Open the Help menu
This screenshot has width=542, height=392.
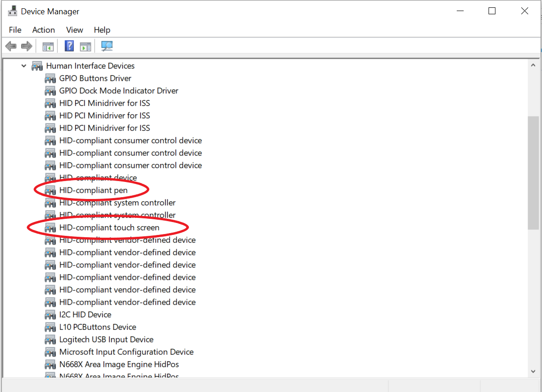point(102,30)
